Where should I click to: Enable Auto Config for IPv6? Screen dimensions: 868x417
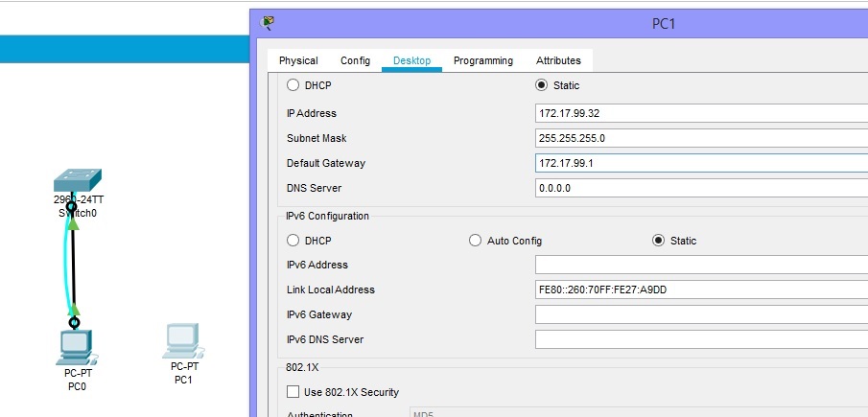(x=475, y=241)
